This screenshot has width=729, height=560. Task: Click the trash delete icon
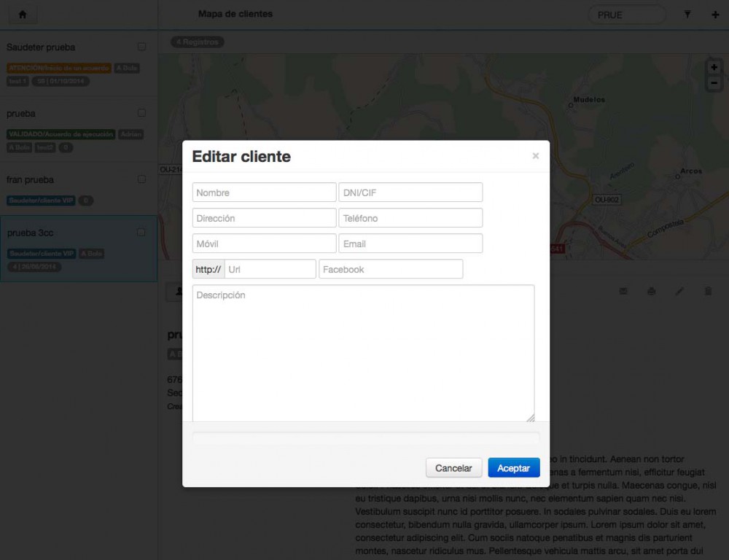coord(707,292)
